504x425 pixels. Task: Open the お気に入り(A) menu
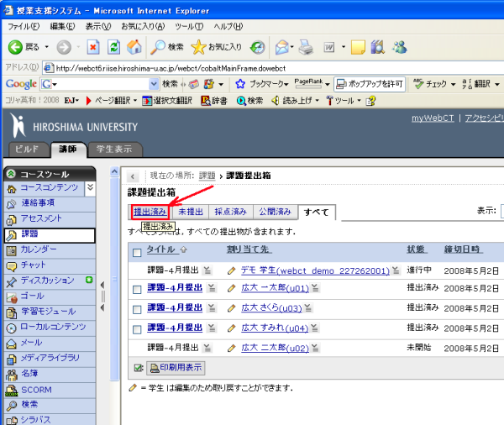(143, 26)
